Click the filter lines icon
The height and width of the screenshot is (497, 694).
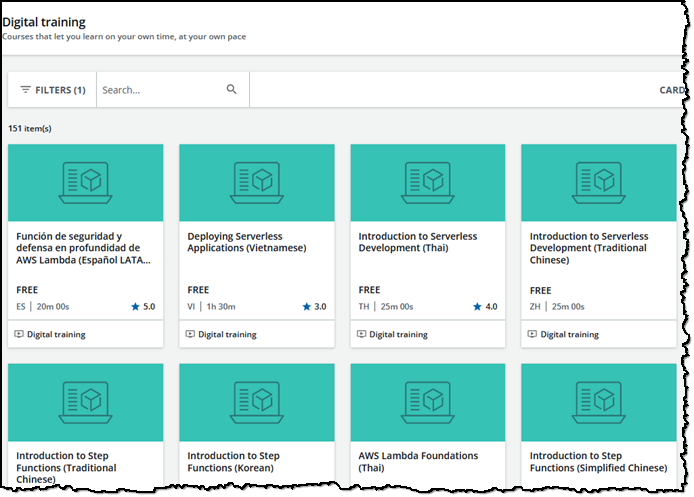[x=26, y=90]
